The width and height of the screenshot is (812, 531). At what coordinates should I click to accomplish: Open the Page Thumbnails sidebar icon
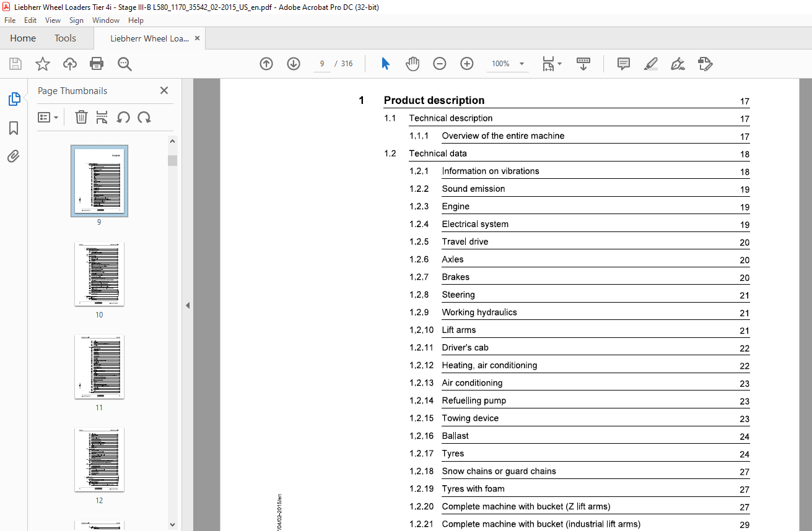tap(14, 99)
